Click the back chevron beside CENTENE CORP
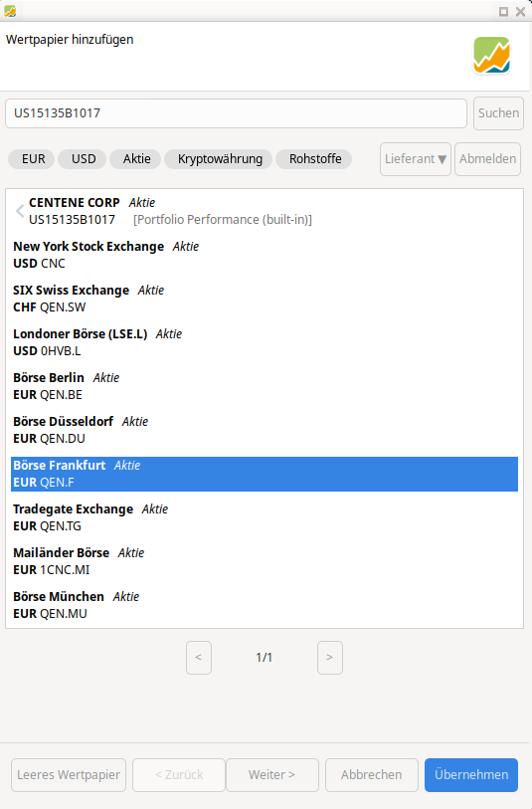This screenshot has height=809, width=532. pos(20,211)
